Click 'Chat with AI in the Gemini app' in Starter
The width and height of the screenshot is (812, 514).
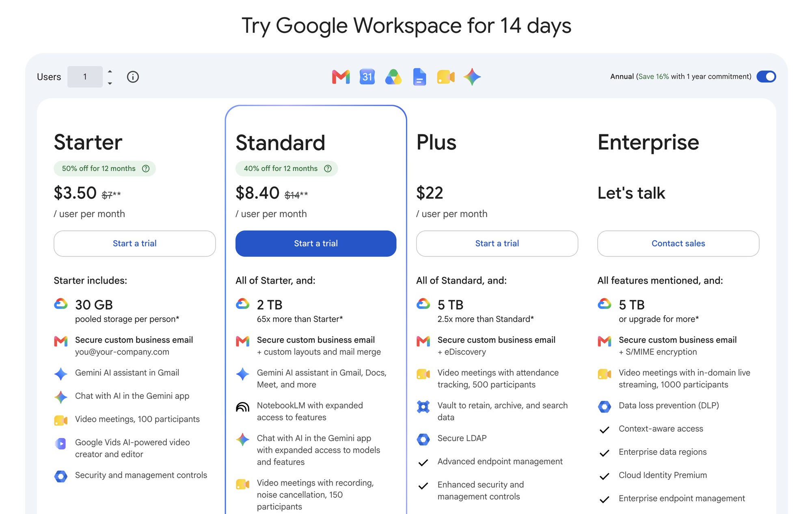pyautogui.click(x=132, y=396)
